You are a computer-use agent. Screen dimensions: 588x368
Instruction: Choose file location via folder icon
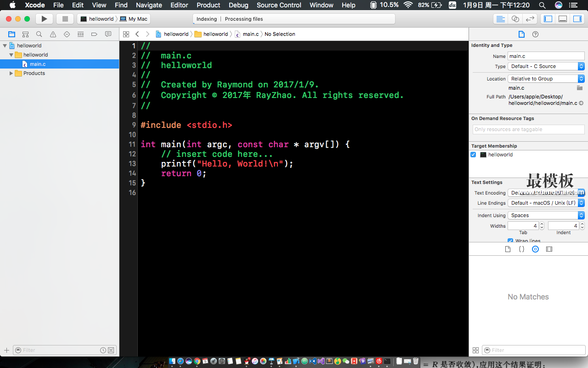(x=580, y=88)
